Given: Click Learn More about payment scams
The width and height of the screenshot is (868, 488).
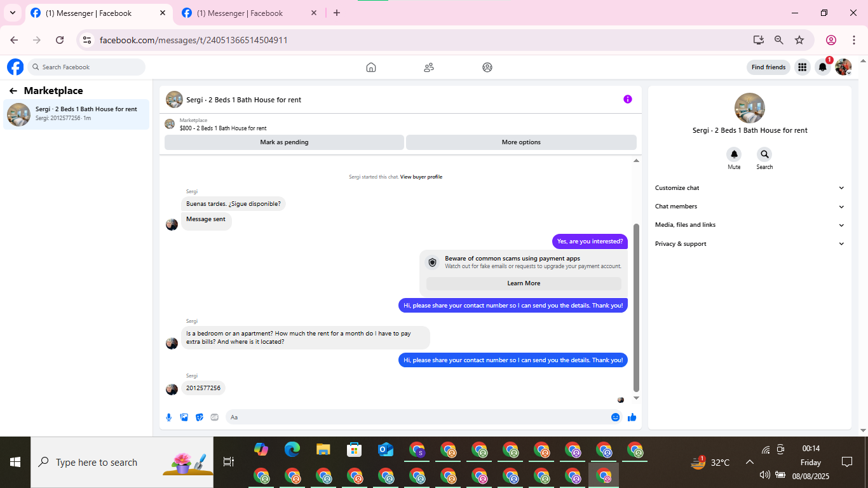Looking at the screenshot, I should tap(524, 283).
